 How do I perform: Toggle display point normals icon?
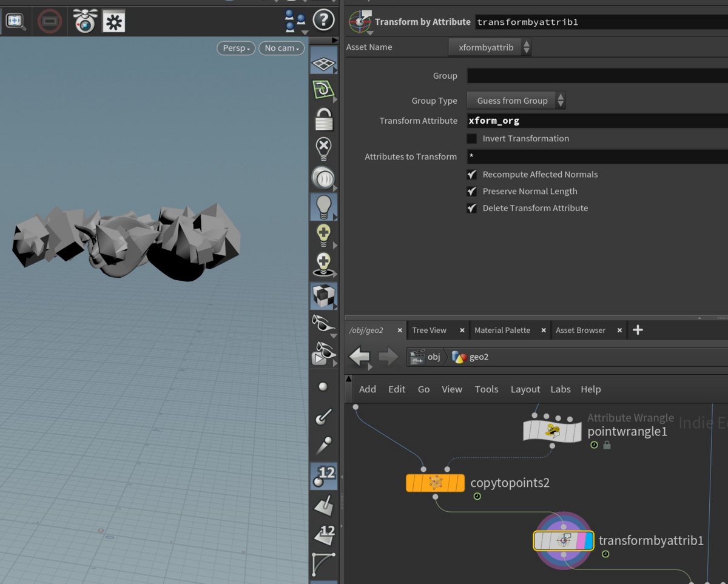click(x=323, y=416)
